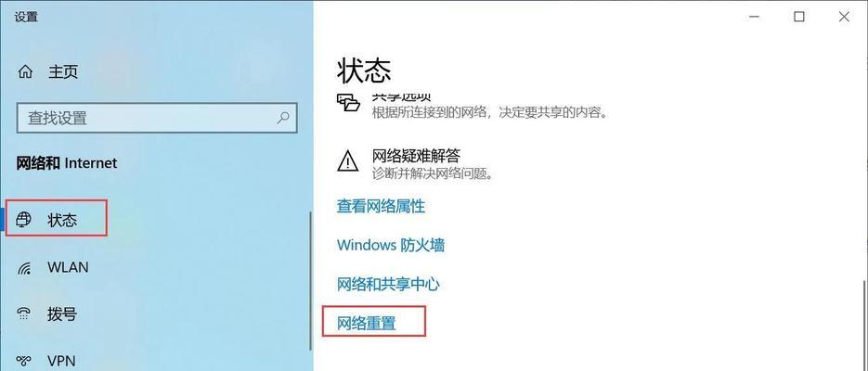Screen dimensions: 868x371
Task: Open the 共享选项 sharing icon
Action: [x=348, y=103]
